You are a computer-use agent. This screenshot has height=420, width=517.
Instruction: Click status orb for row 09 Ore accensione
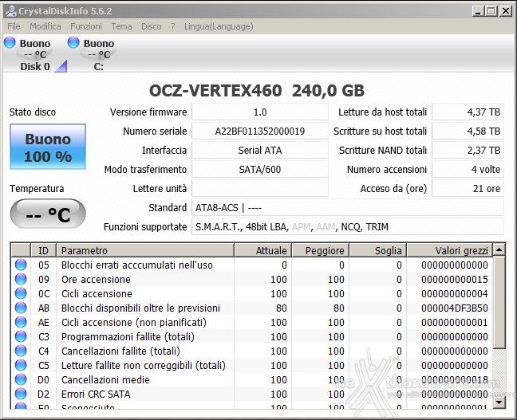[21, 280]
